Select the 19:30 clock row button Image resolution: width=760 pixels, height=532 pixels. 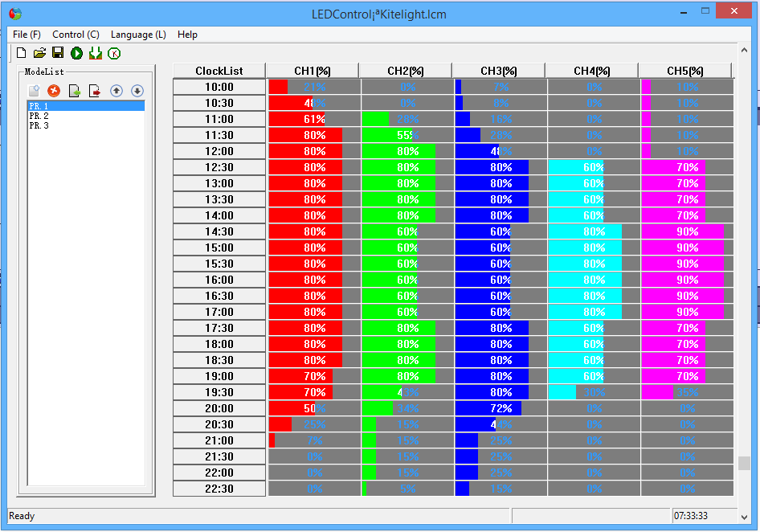pos(219,392)
